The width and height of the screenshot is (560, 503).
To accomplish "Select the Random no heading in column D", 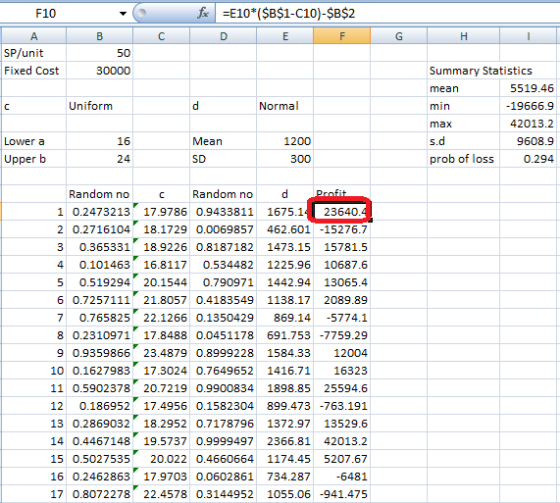I will pos(223,194).
